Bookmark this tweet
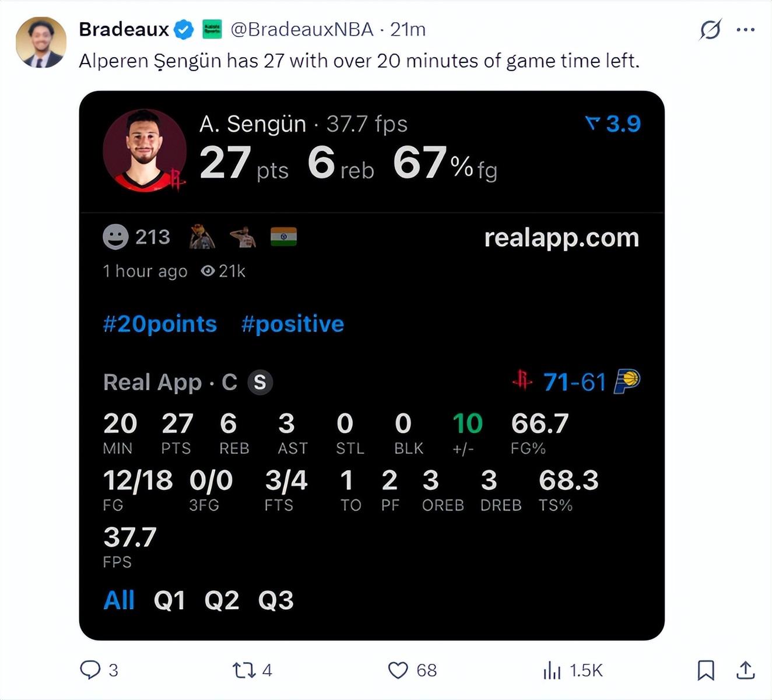The height and width of the screenshot is (700, 772). pyautogui.click(x=706, y=670)
